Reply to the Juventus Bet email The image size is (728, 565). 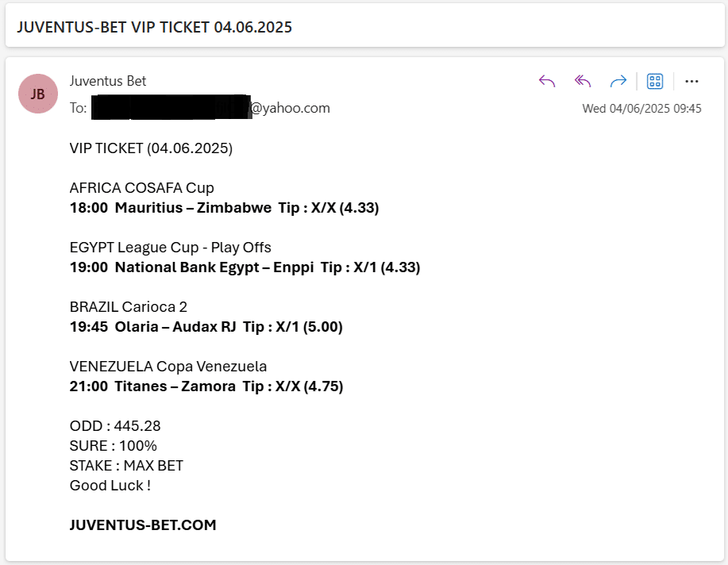coord(547,81)
